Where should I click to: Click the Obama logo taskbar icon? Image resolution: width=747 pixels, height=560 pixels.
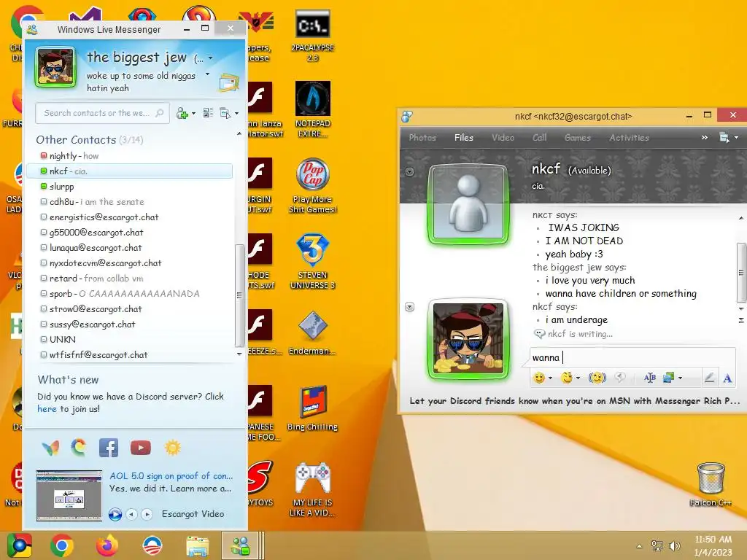point(152,545)
